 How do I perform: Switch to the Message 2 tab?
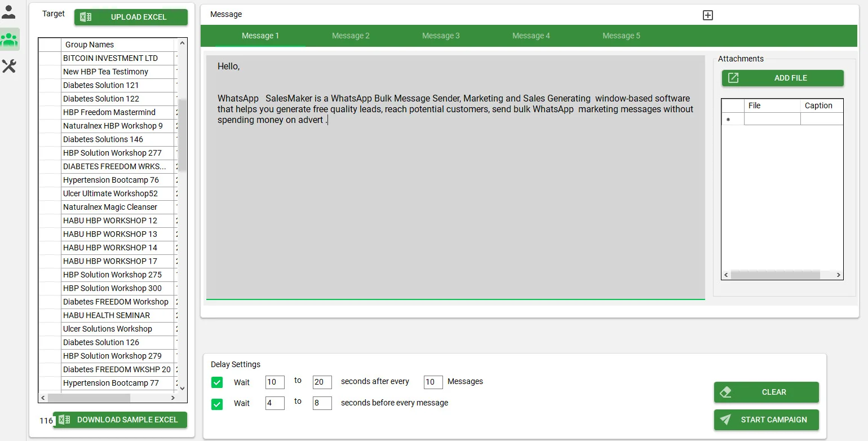point(351,35)
